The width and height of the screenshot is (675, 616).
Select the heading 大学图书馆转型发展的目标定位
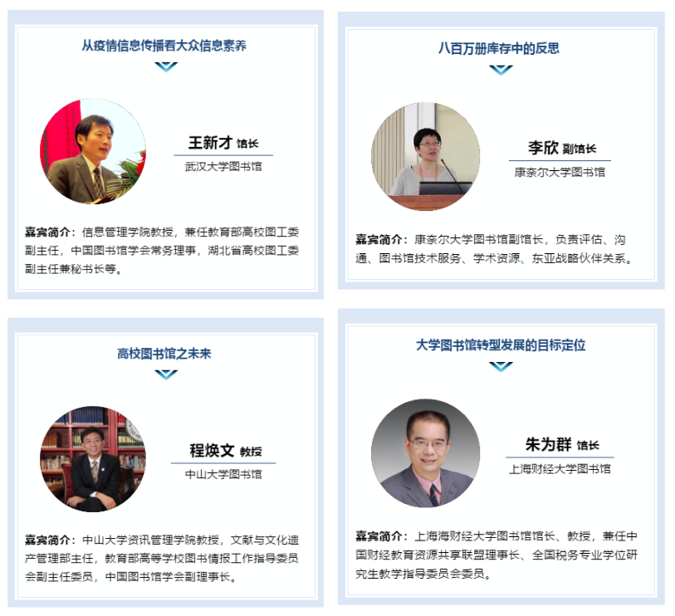[501, 345]
